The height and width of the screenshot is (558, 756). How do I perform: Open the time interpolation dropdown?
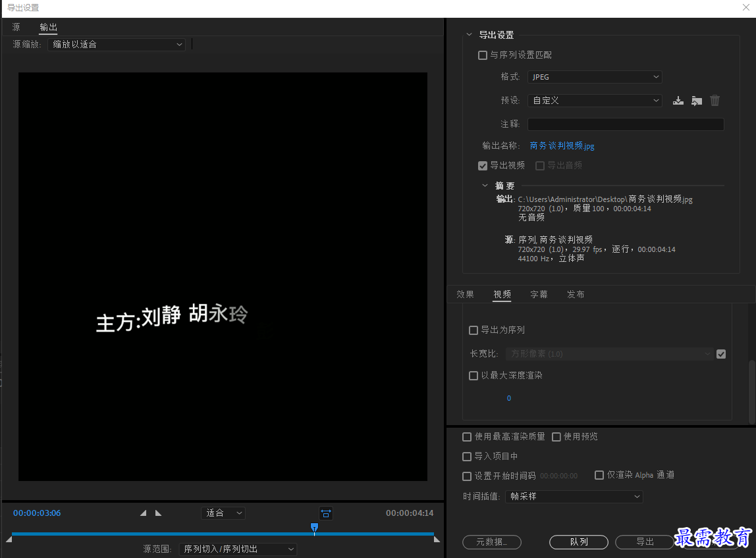pos(574,496)
